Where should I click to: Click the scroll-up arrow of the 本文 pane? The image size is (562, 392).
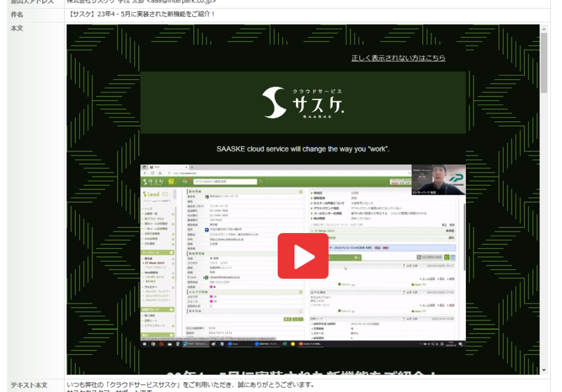(543, 29)
